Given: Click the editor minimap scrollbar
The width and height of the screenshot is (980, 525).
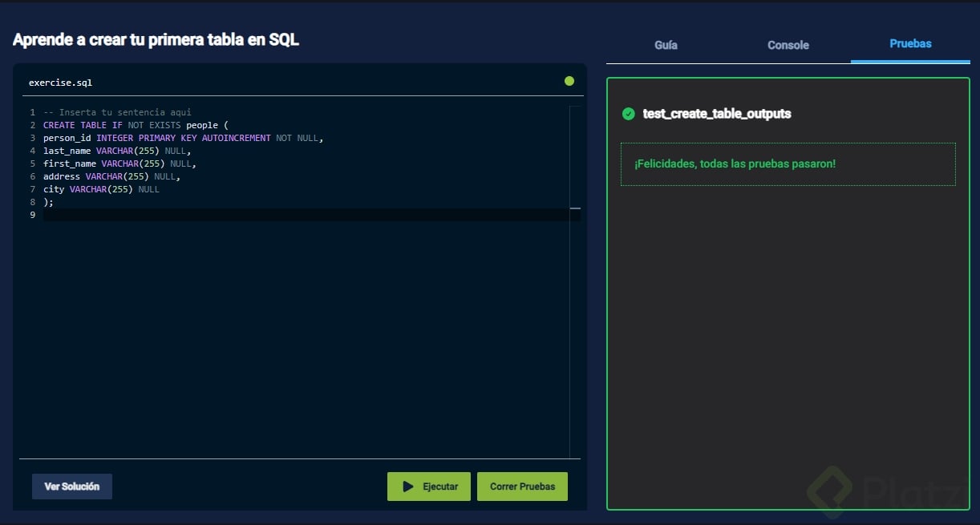Looking at the screenshot, I should coord(575,281).
